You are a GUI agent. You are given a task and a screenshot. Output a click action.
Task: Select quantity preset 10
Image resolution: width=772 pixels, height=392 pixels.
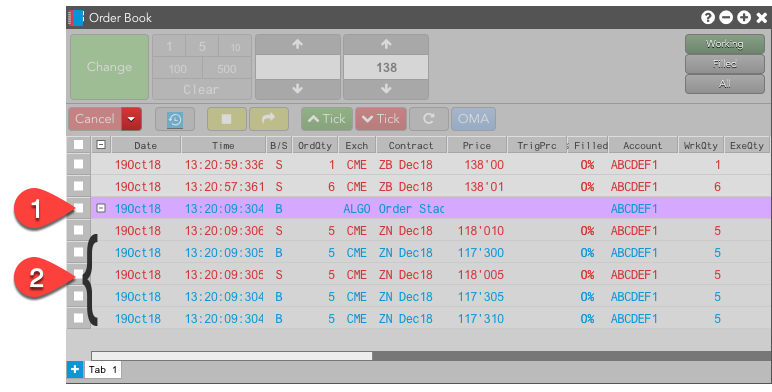235,46
